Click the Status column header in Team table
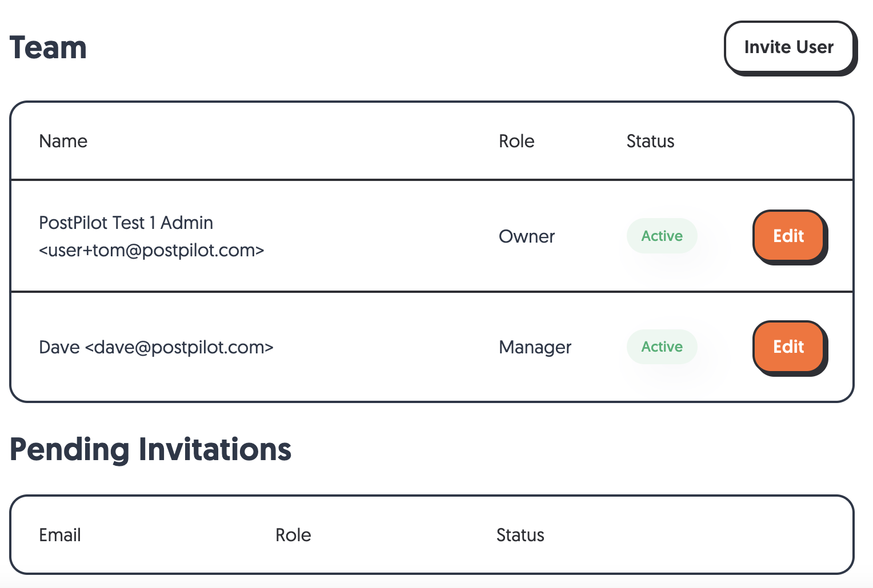 pos(650,141)
